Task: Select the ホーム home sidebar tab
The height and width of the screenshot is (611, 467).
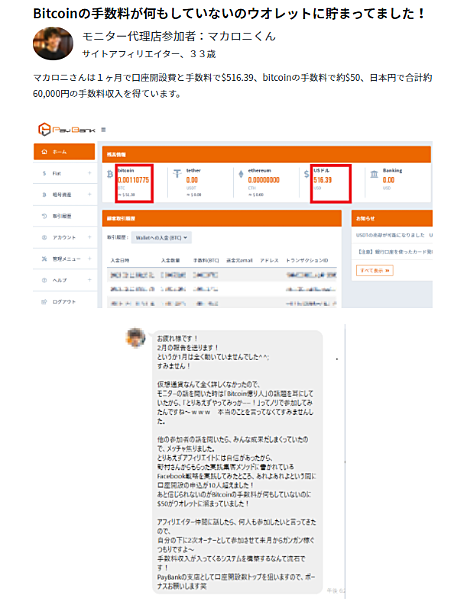Action: pyautogui.click(x=64, y=152)
